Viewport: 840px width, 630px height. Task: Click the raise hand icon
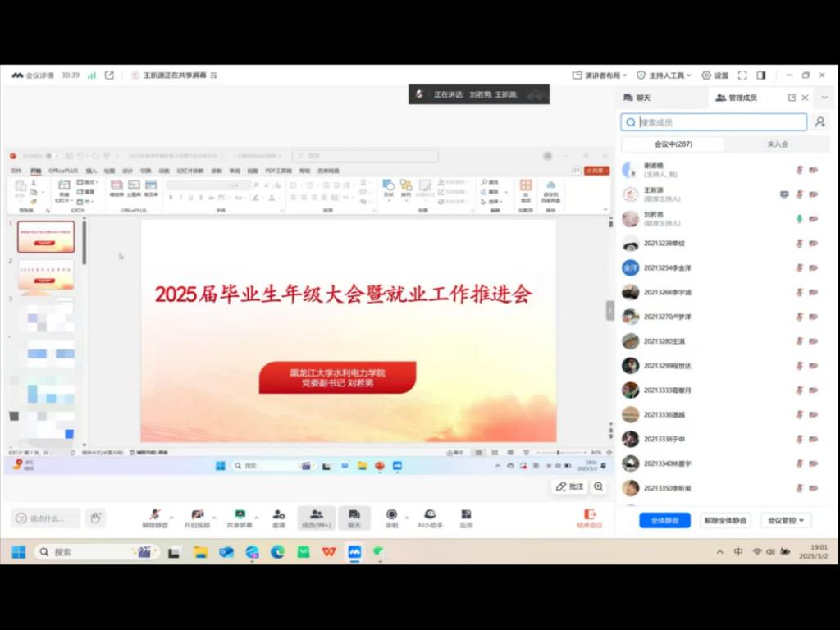[95, 518]
